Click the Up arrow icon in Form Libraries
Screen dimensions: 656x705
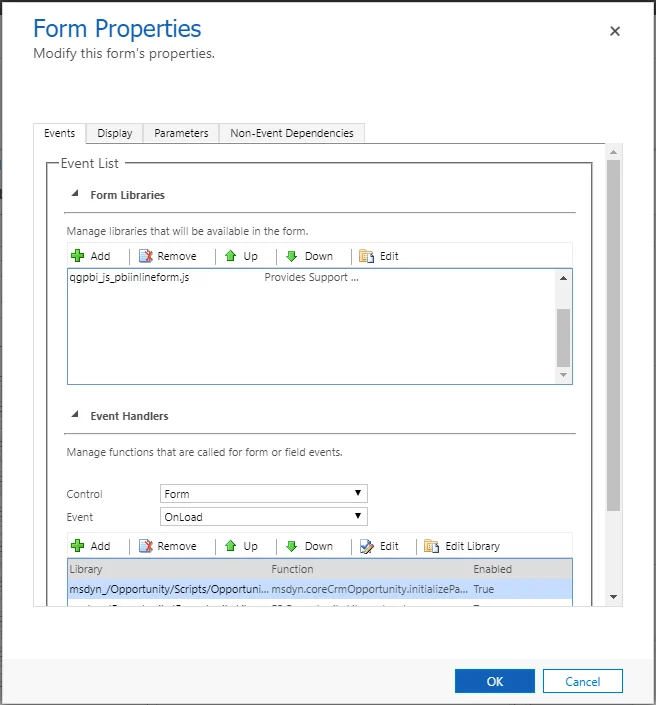tap(231, 256)
